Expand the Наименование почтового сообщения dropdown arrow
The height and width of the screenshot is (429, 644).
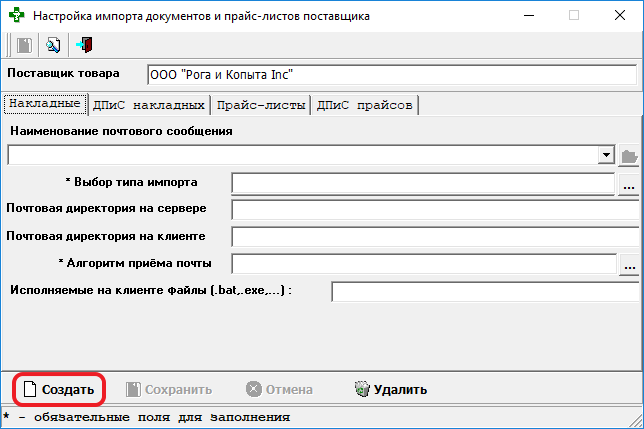606,155
